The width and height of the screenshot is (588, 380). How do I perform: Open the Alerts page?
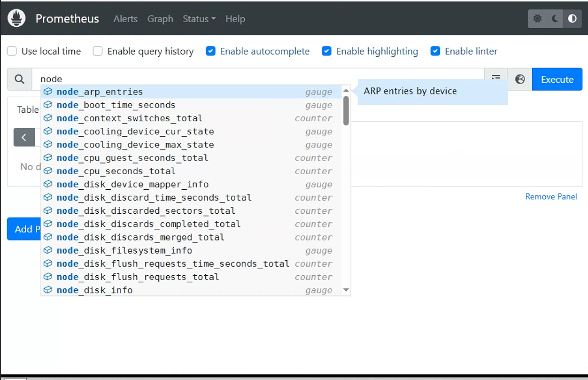point(125,19)
